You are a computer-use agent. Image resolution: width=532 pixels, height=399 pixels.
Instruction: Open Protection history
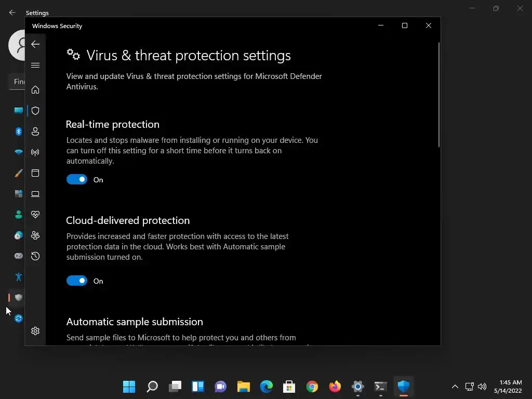point(35,256)
